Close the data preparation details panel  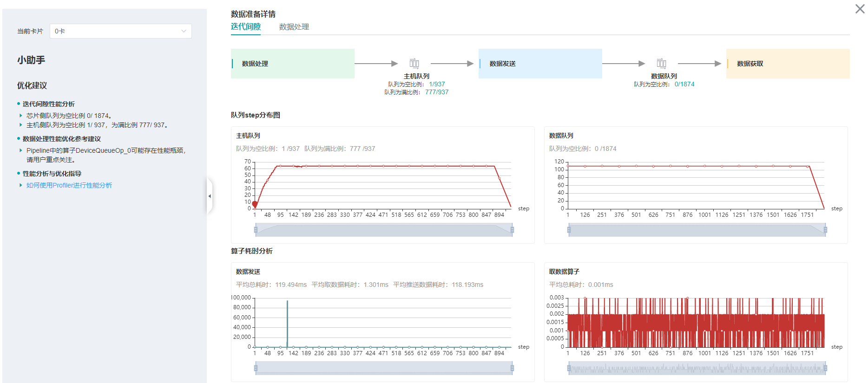click(860, 9)
